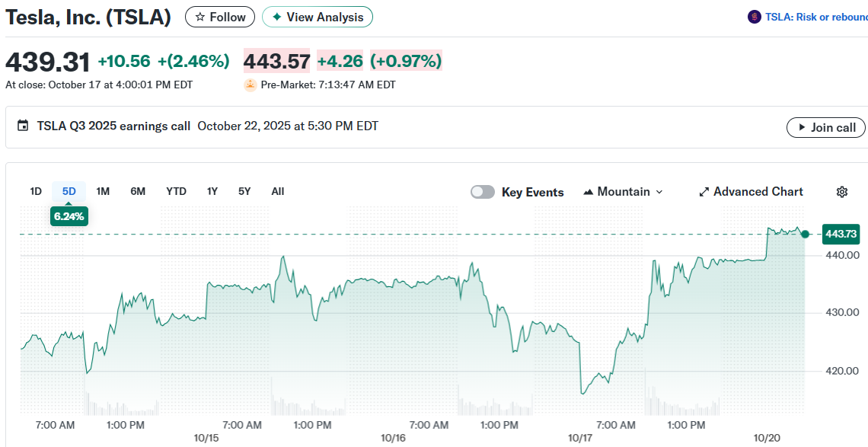Click the pre-market sunrise icon
Screen dimensions: 868x447
pos(250,85)
